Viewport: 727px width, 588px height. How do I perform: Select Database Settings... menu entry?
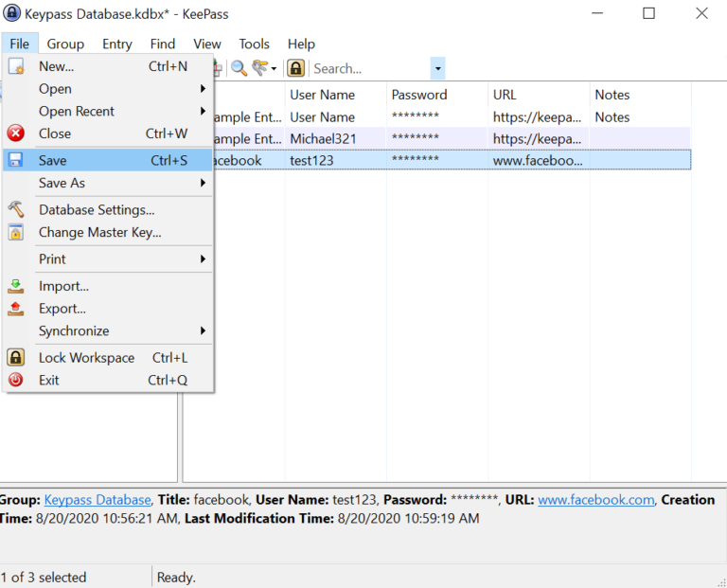click(x=108, y=209)
